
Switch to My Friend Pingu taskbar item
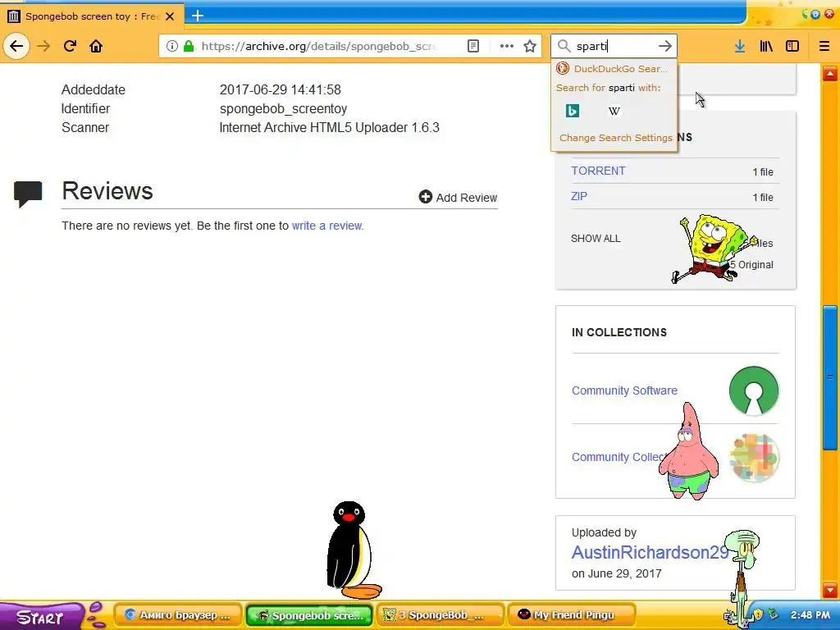coord(572,615)
